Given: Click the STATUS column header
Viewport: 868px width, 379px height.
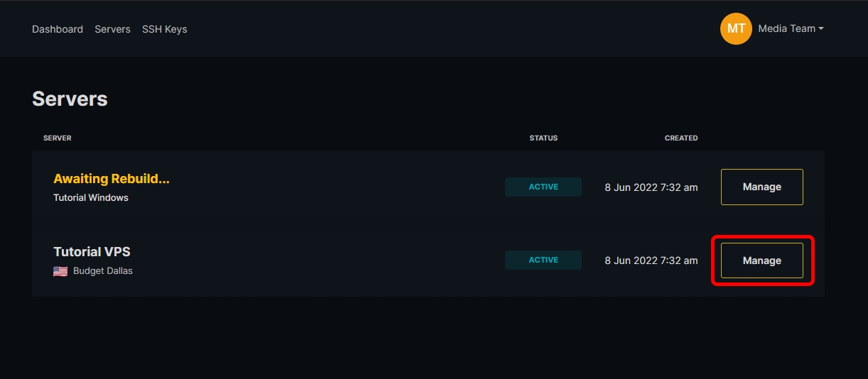Looking at the screenshot, I should coord(543,138).
